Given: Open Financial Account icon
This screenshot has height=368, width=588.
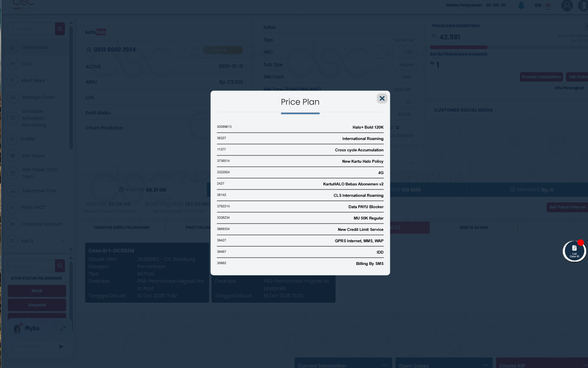Looking at the screenshot, I should tap(13, 224).
